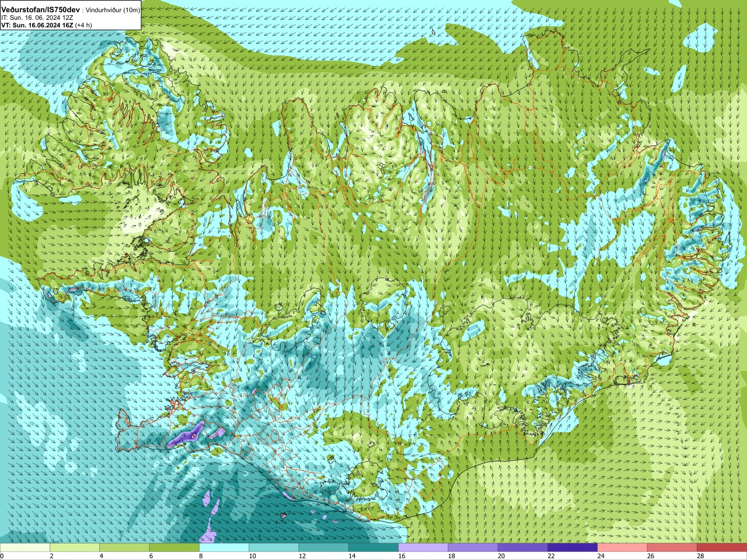Click the legend scale label '20'
The image size is (747, 560).
coord(501,556)
